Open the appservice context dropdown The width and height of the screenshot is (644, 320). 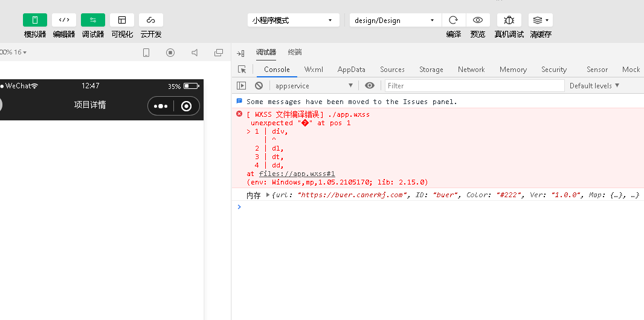[314, 85]
